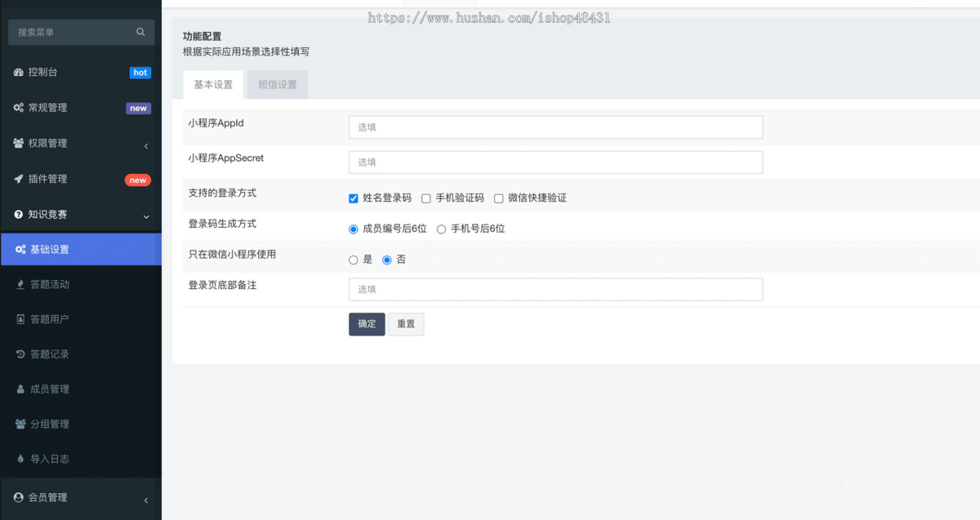980x520 pixels.
Task: Open 答题记录 menu entry
Action: (x=81, y=354)
